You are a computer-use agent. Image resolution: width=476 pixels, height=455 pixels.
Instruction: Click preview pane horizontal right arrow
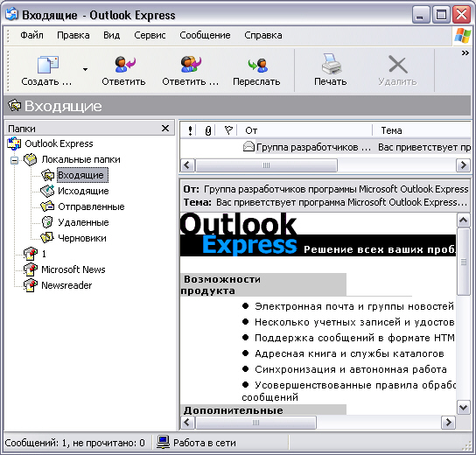[x=449, y=423]
